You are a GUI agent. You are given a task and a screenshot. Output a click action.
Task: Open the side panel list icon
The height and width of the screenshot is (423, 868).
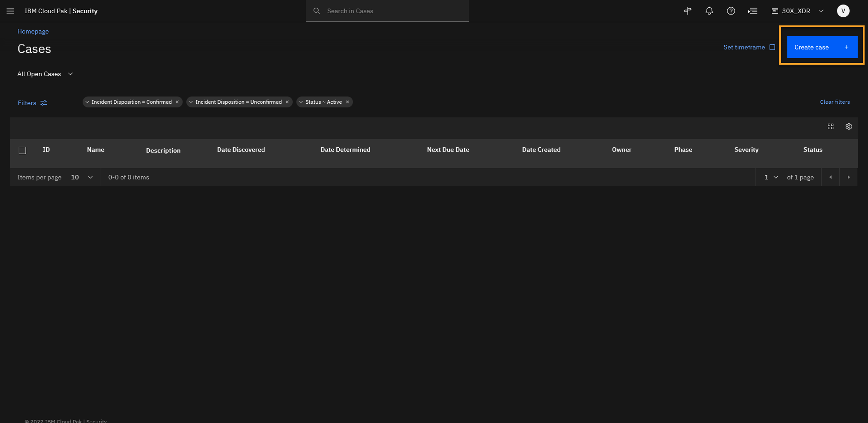pos(753,11)
